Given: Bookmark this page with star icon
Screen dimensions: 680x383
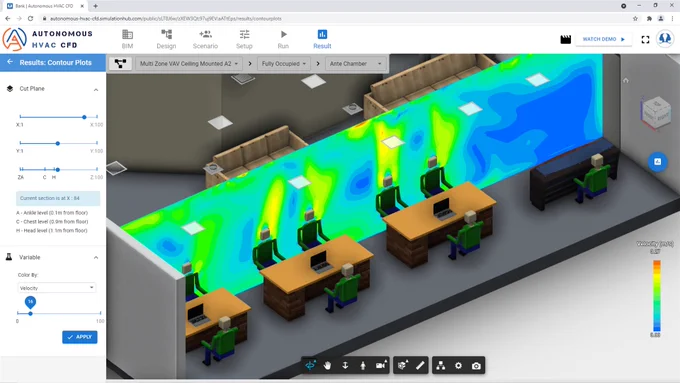Looking at the screenshot, I should tap(635, 19).
